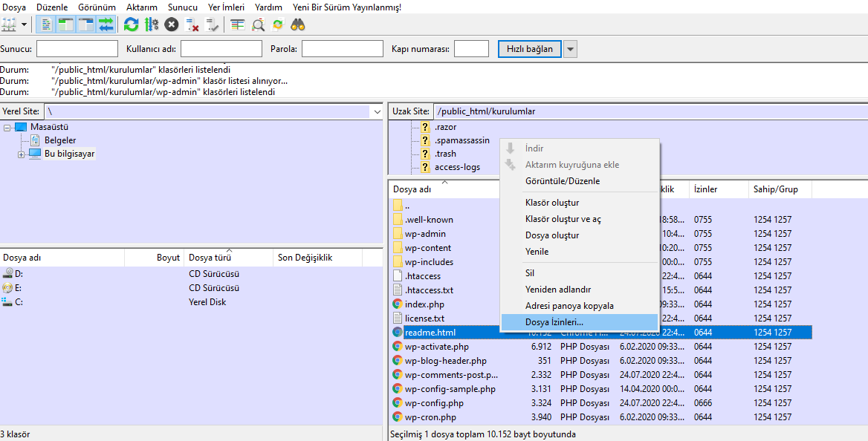Open the Site Manager icon
This screenshot has height=441, width=868.
[8, 24]
